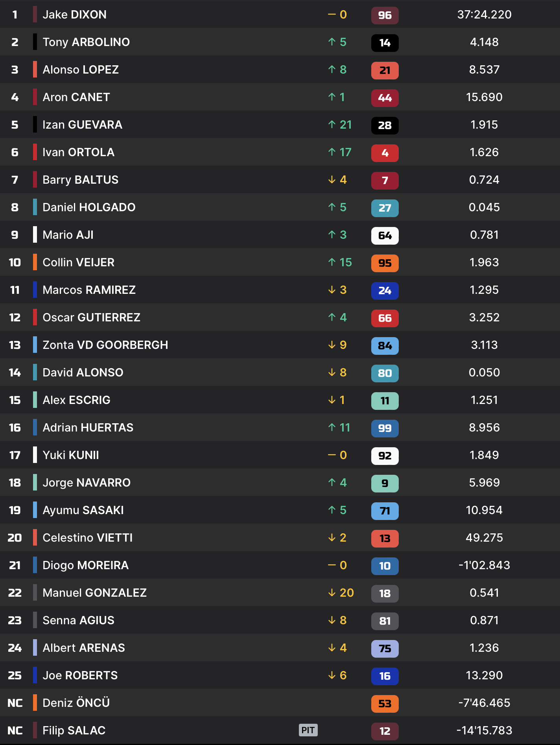Viewport: 560px width, 745px height.
Task: Click Tony ARBOLINO's number 14 badge
Action: [x=385, y=43]
